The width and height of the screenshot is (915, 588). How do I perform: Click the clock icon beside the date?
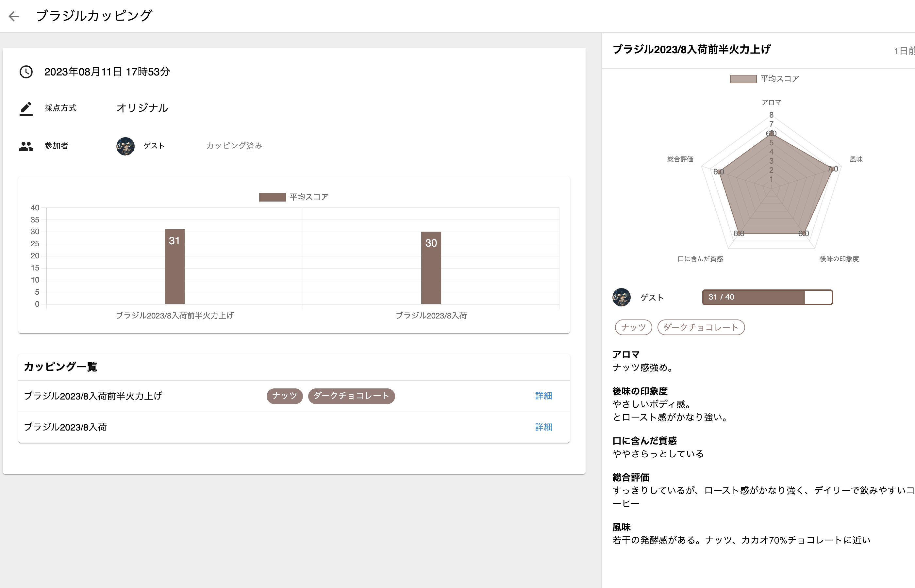[26, 72]
